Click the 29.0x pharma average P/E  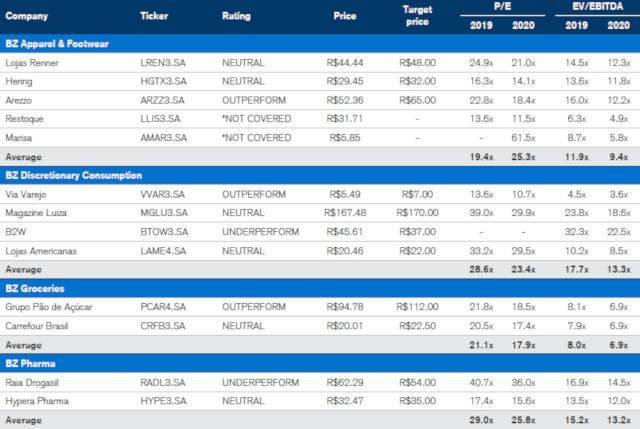pos(481,420)
